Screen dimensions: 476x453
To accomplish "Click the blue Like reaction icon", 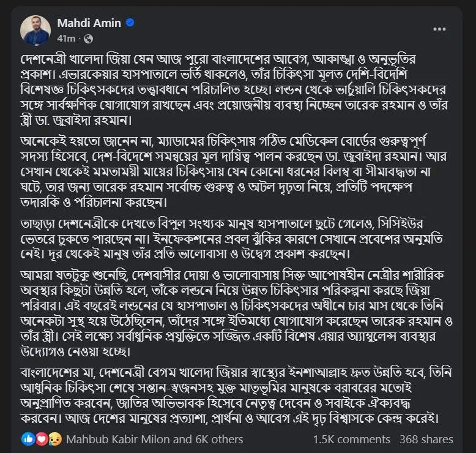I will tap(28, 439).
